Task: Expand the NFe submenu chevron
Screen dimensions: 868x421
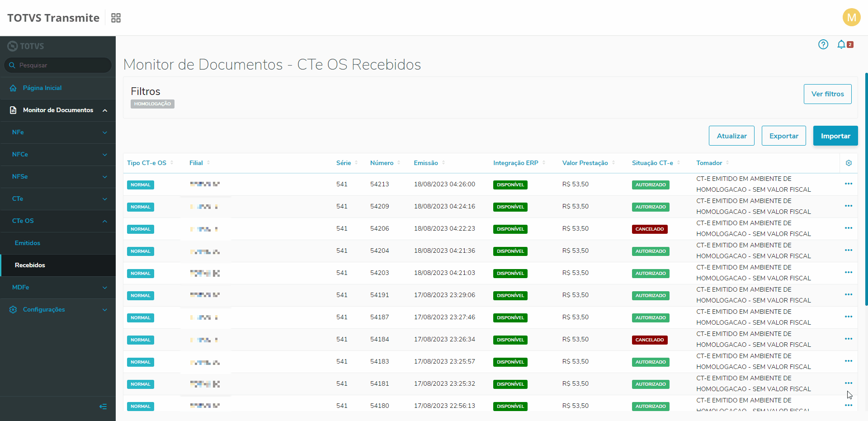Action: [x=105, y=132]
